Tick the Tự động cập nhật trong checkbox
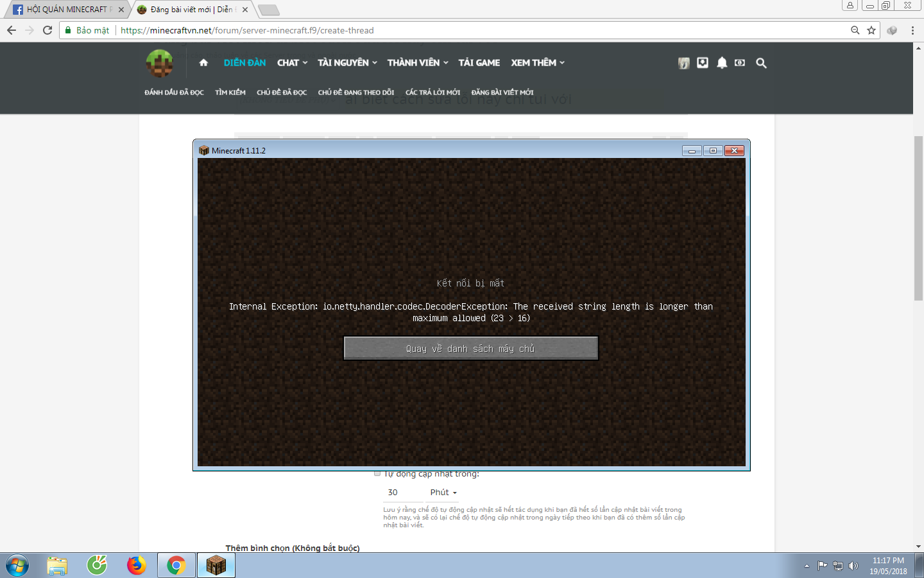Screen dimensions: 924x578 (x=377, y=473)
